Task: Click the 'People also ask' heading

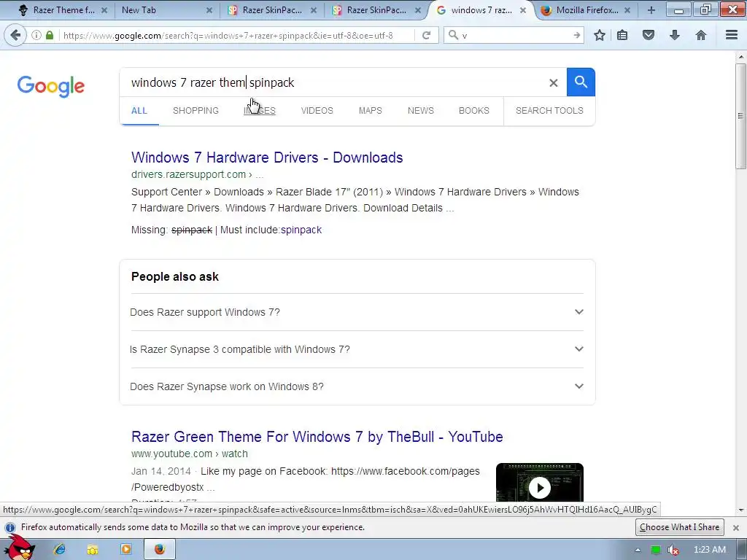Action: [175, 276]
